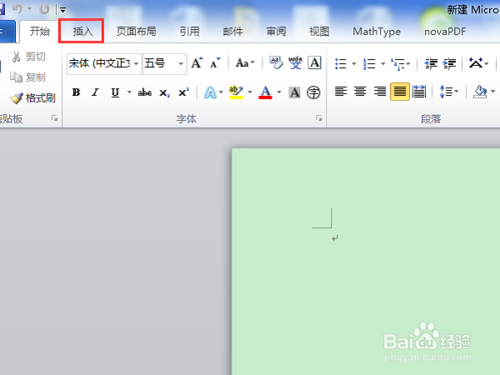Apply Underline formatting

pyautogui.click(x=115, y=92)
